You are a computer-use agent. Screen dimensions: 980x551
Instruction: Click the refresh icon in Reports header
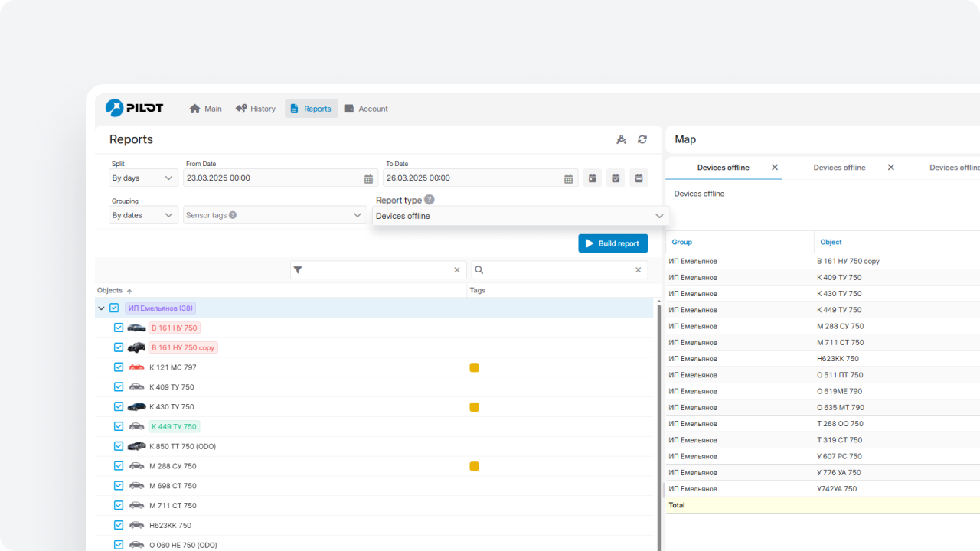click(x=642, y=139)
